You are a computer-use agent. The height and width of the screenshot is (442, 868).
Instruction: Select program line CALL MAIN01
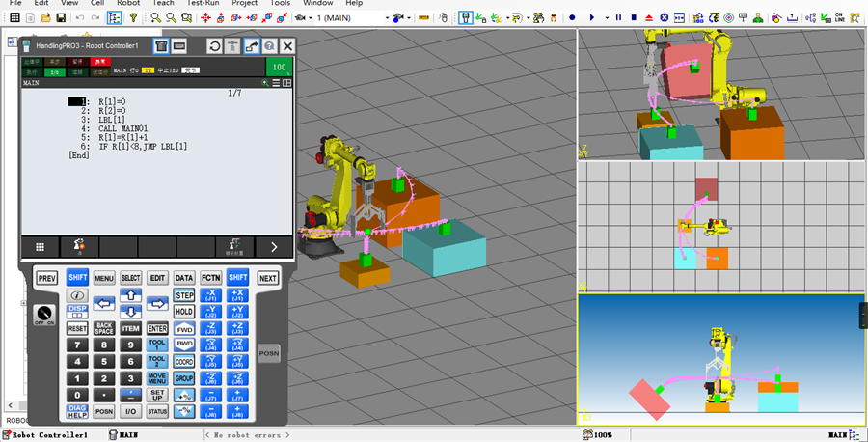pyautogui.click(x=123, y=128)
